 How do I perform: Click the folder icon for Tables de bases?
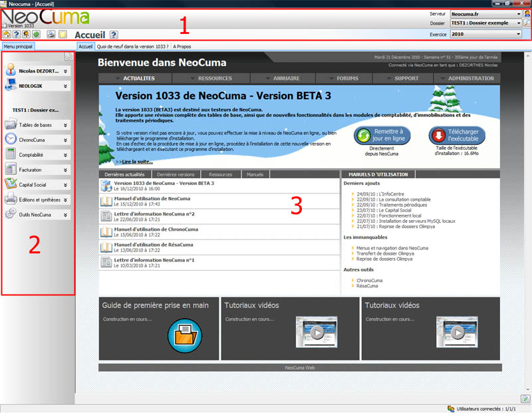pos(11,124)
